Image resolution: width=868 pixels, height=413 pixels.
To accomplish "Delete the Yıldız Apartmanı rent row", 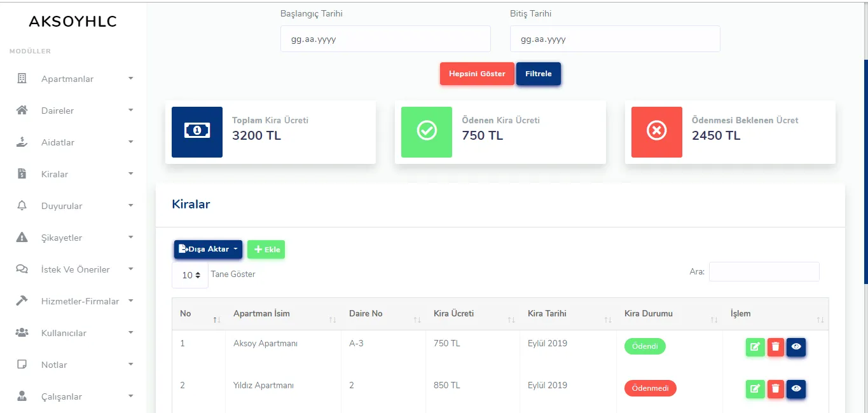I will pyautogui.click(x=776, y=389).
